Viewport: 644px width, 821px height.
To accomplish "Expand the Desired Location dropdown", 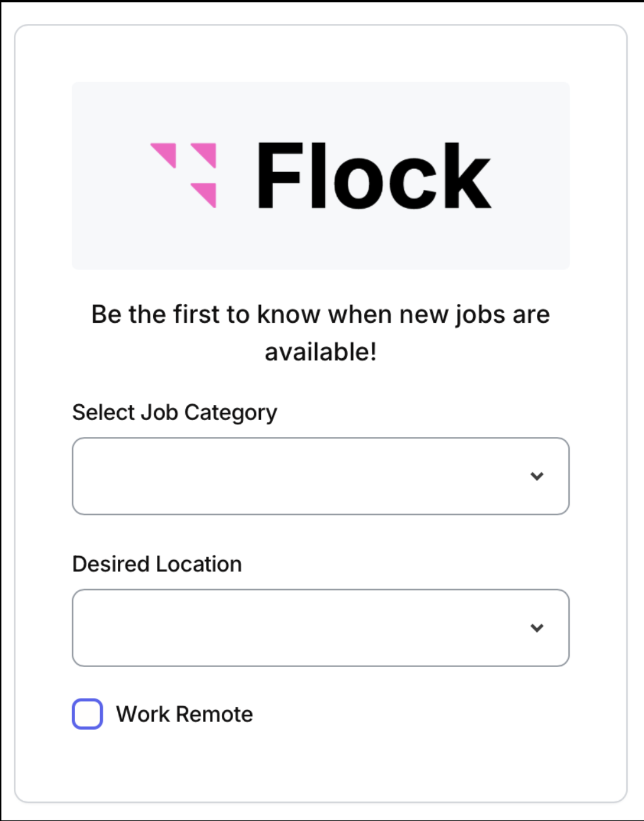I will click(x=302, y=628).
